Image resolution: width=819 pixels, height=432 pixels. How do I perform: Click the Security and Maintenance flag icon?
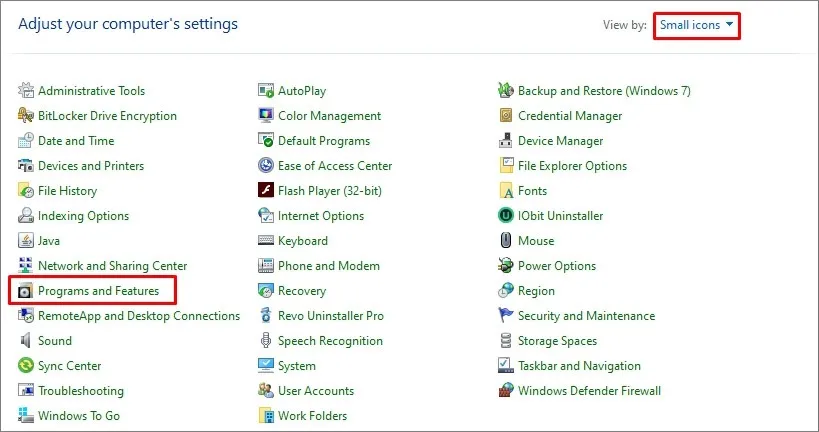(506, 316)
